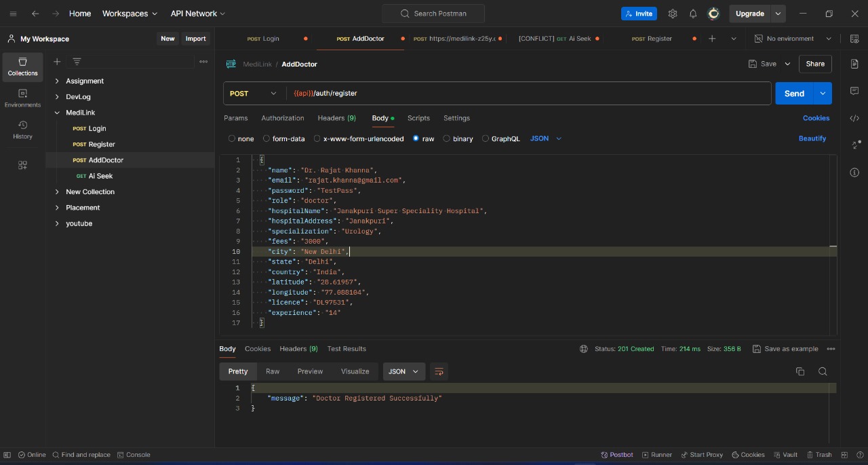
Task: Click the request URL input field
Action: (475, 93)
